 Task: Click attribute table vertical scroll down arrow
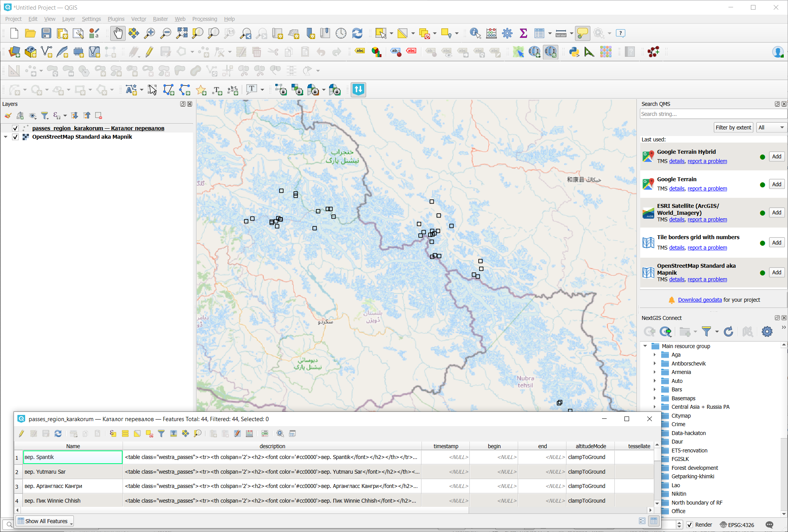(657, 503)
